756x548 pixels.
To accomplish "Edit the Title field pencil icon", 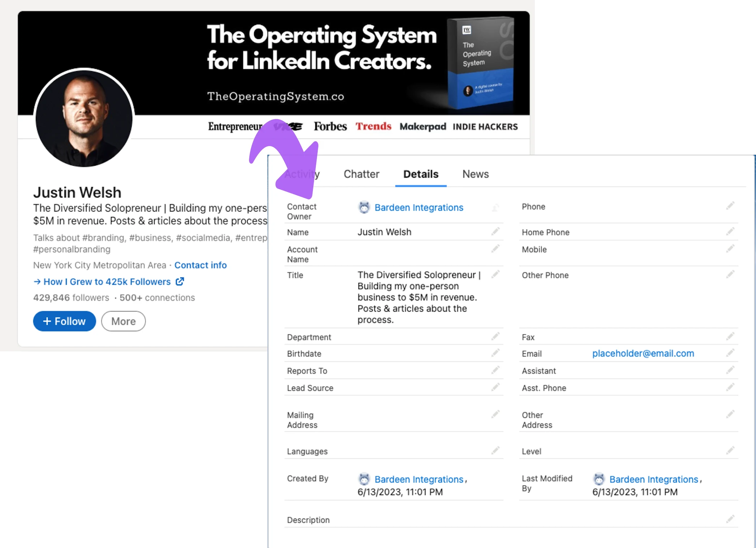I will click(495, 274).
